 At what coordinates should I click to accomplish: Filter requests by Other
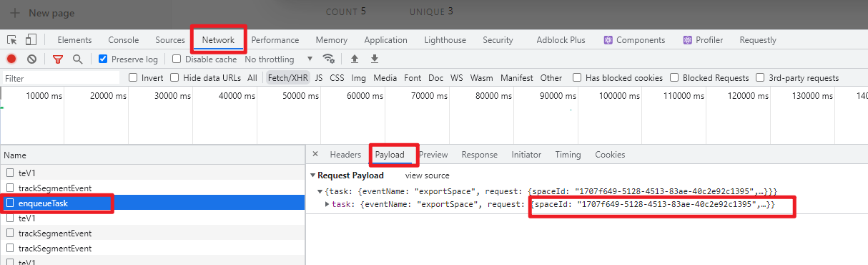pyautogui.click(x=551, y=78)
